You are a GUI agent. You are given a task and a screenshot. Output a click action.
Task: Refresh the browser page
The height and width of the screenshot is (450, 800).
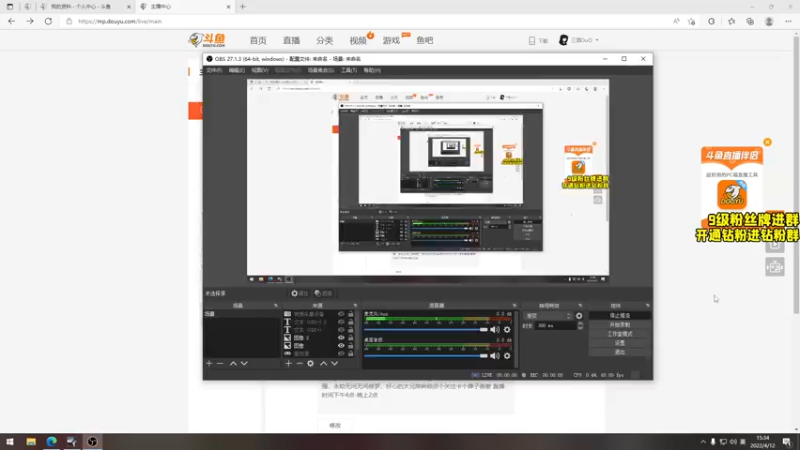(x=48, y=21)
